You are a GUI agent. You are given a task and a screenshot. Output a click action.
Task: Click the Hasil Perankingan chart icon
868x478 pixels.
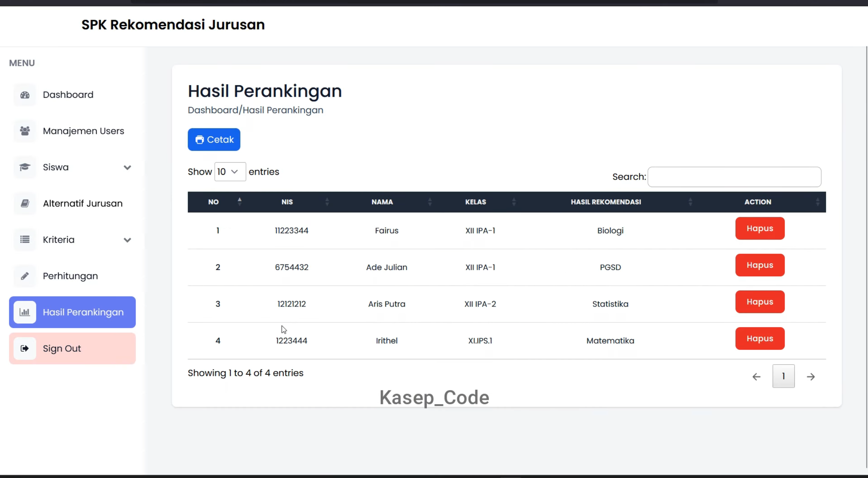(x=25, y=312)
